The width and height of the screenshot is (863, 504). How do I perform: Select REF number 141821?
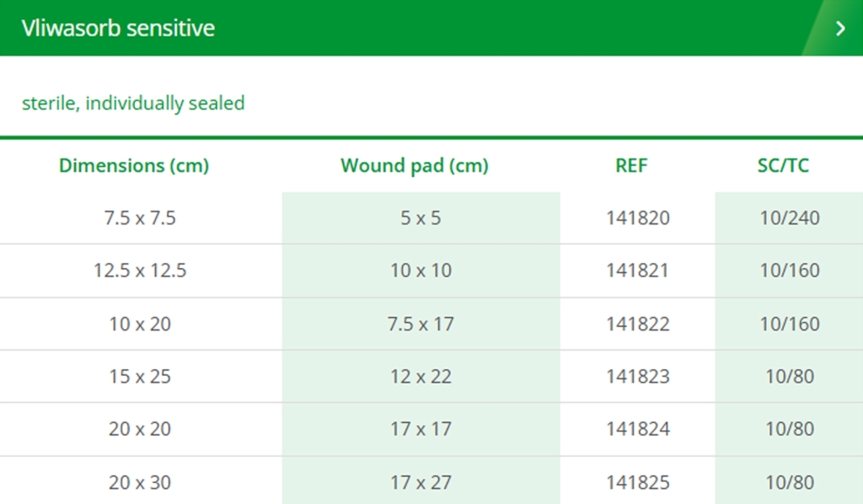(637, 271)
